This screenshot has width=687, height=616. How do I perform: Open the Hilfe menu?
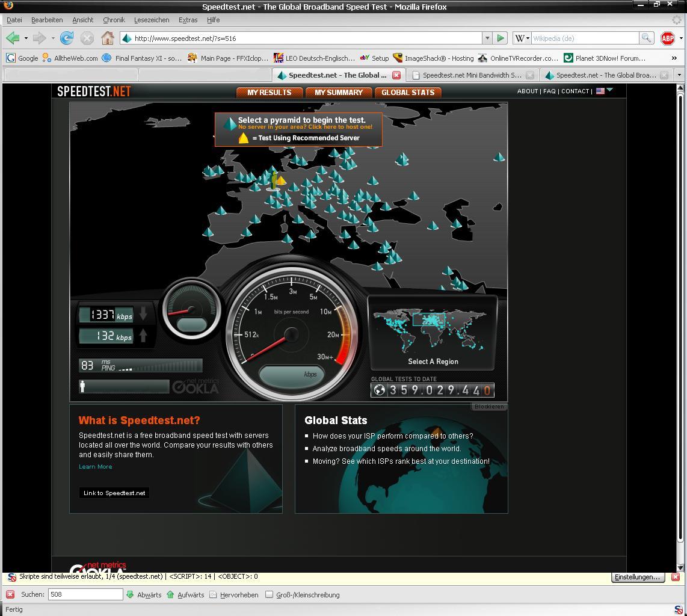click(214, 20)
